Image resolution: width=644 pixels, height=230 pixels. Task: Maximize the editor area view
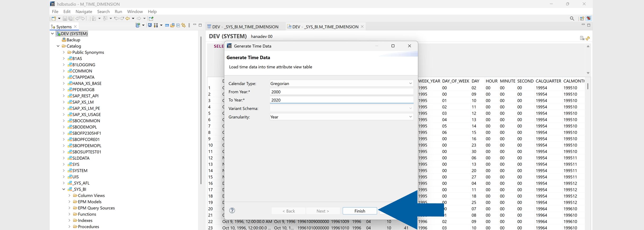[x=589, y=25]
